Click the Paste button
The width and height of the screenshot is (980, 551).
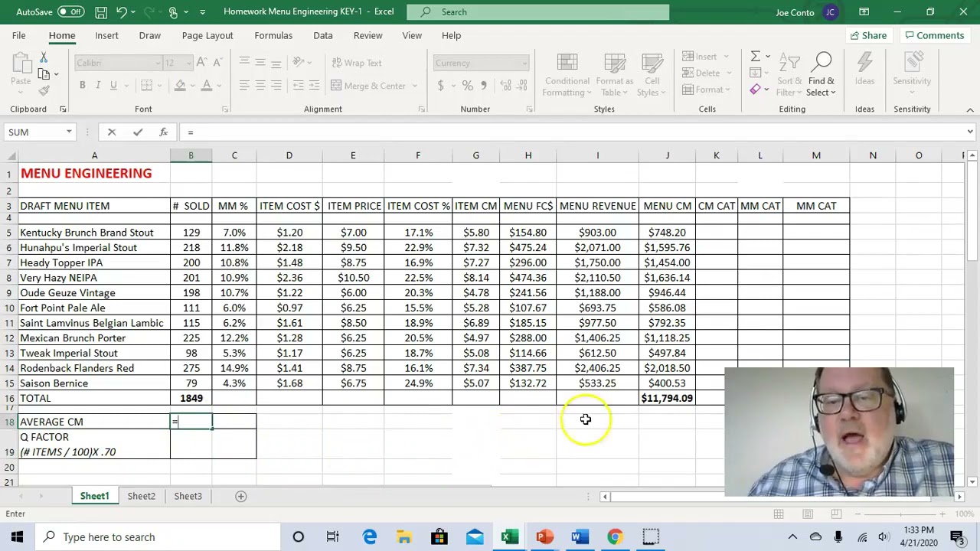(21, 70)
